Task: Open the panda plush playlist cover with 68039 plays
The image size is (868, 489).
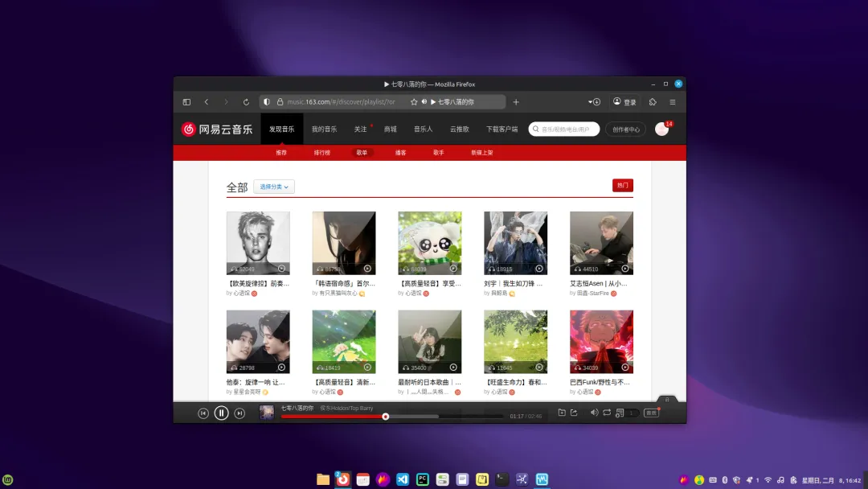Action: (x=429, y=243)
